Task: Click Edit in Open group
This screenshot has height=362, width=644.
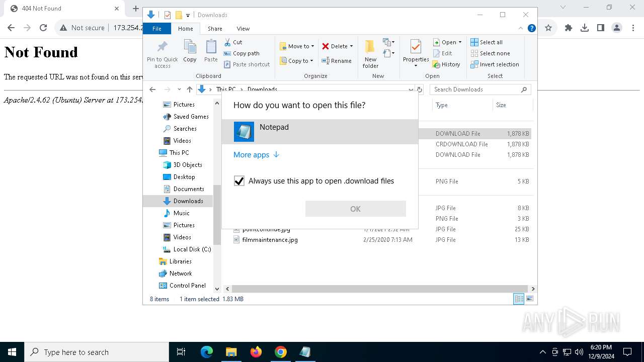Action: [x=442, y=53]
